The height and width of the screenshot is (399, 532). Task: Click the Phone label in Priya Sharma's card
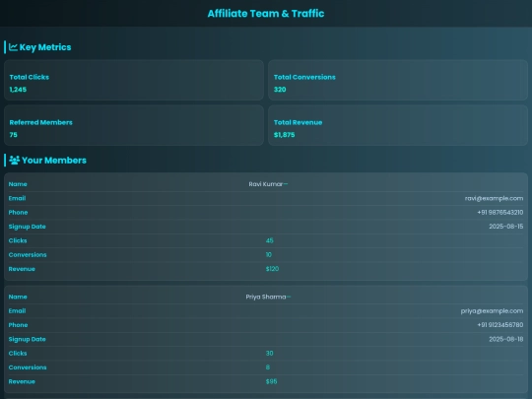pyautogui.click(x=18, y=325)
